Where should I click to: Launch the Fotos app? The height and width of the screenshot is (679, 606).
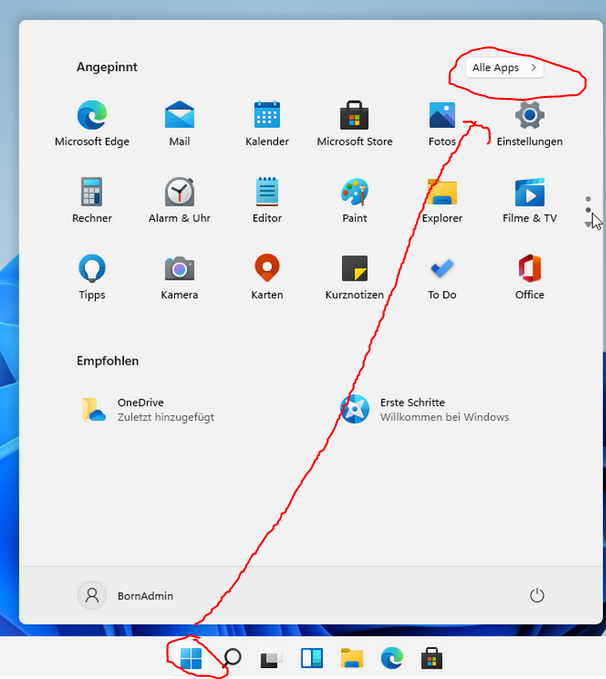click(x=442, y=123)
